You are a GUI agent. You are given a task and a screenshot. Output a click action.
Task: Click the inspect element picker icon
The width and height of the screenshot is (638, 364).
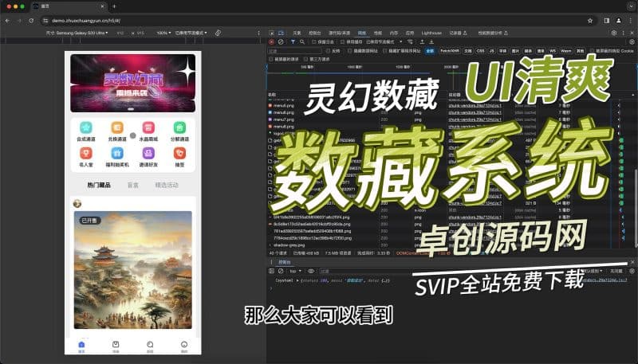(x=272, y=33)
